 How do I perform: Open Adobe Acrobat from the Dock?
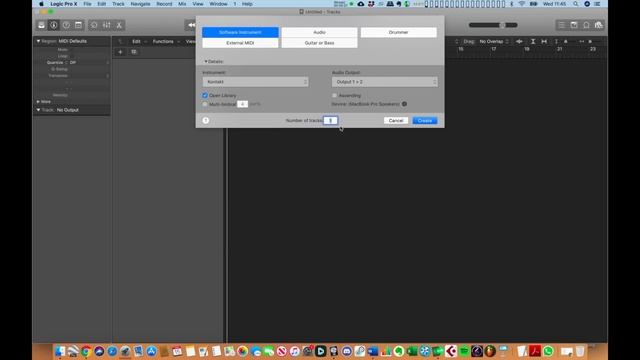click(535, 351)
